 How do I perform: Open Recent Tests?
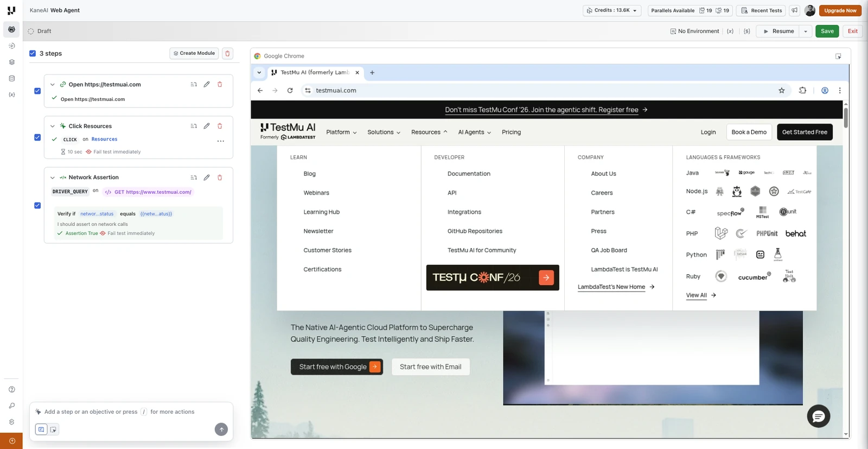pyautogui.click(x=762, y=10)
